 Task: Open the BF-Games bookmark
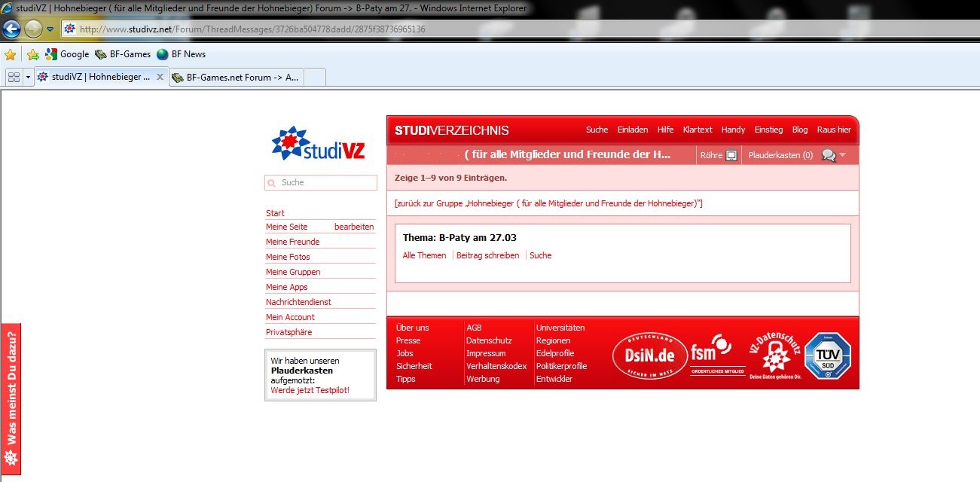click(123, 54)
